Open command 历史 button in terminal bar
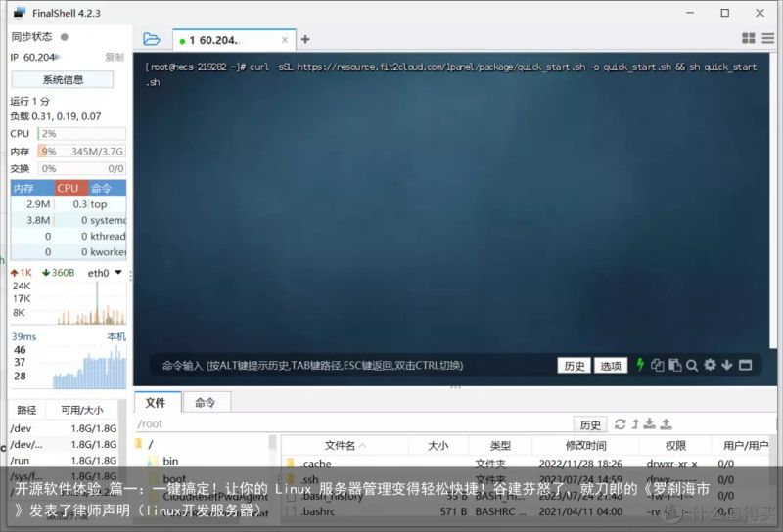 point(574,366)
